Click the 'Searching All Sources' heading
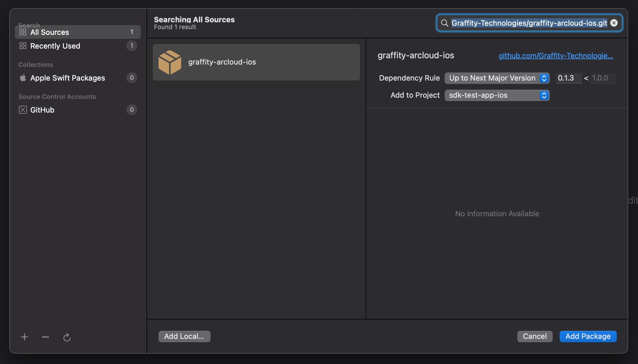The width and height of the screenshot is (638, 364). click(x=194, y=19)
